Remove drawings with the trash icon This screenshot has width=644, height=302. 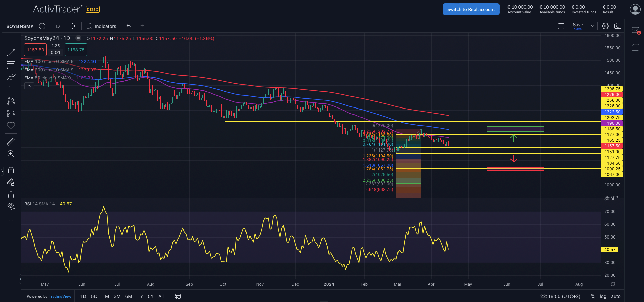[11, 223]
